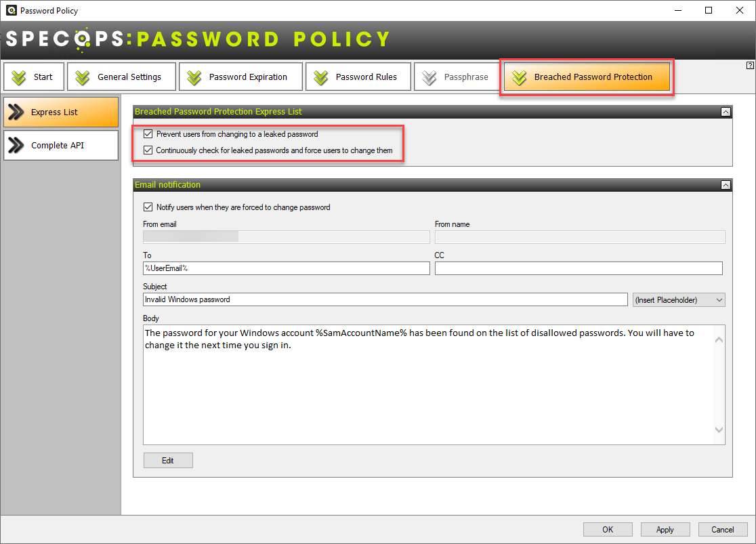Open the Insert Placeholder dropdown

(679, 300)
